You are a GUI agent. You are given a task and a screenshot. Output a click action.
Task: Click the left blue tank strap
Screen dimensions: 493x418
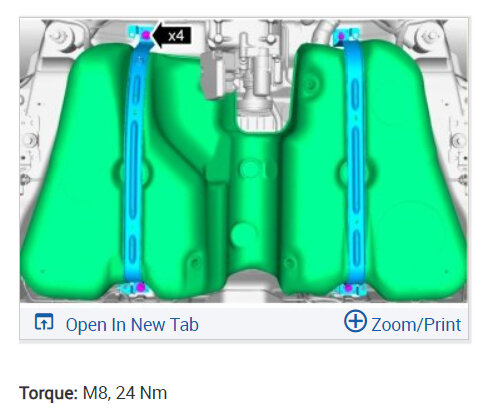point(134,163)
